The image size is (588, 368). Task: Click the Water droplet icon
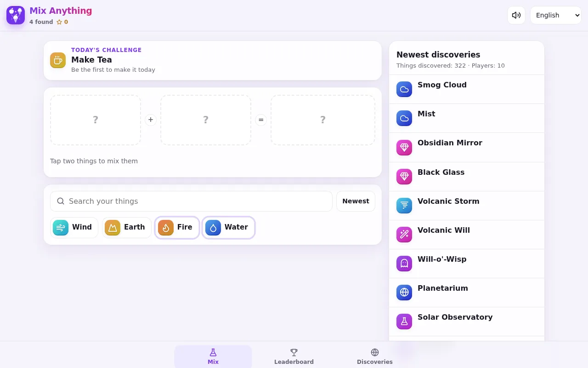click(x=213, y=228)
